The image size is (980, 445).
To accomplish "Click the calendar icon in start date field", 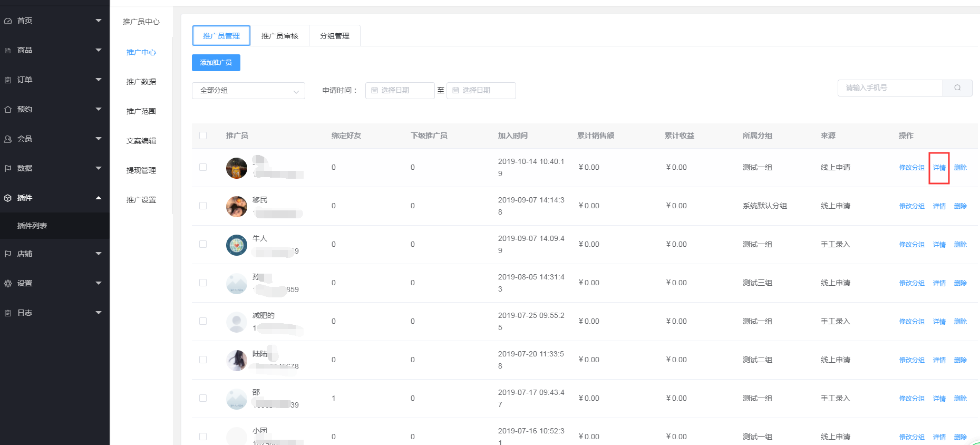I will click(x=375, y=91).
